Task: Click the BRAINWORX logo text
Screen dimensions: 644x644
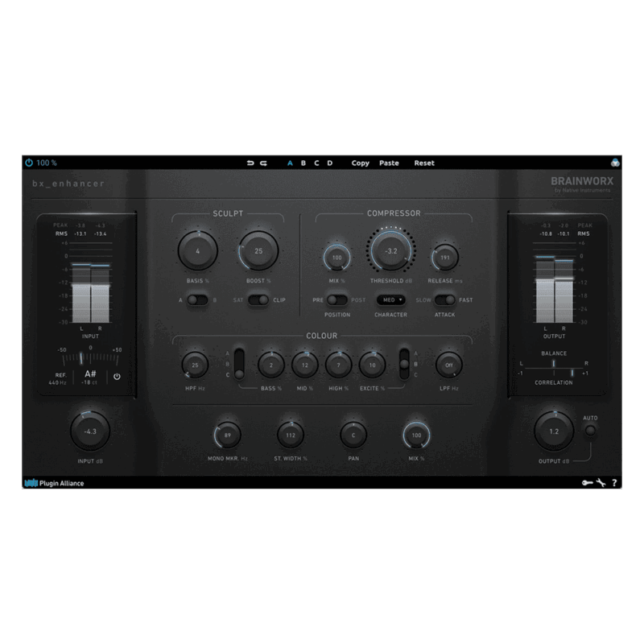Action: point(582,181)
